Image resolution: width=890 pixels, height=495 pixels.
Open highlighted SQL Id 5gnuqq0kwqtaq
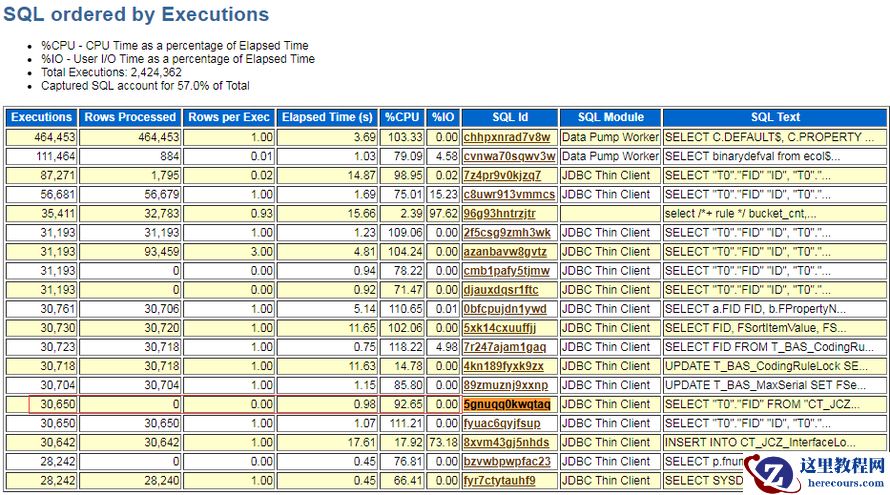[x=507, y=404]
